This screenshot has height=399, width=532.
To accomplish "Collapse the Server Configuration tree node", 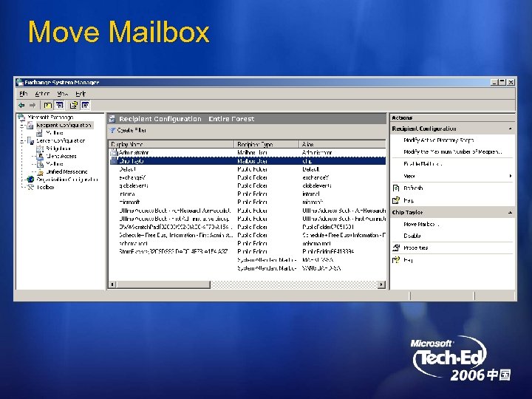I will [x=22, y=140].
